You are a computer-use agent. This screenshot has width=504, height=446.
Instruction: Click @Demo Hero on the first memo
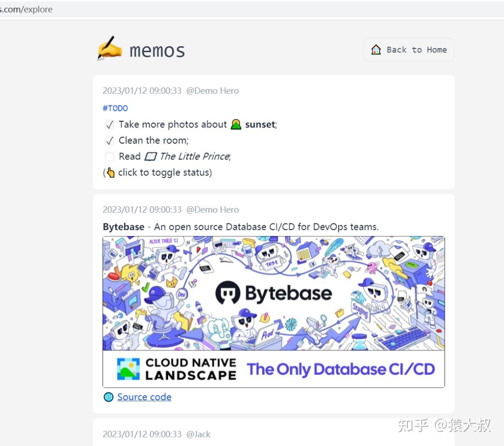[213, 91]
